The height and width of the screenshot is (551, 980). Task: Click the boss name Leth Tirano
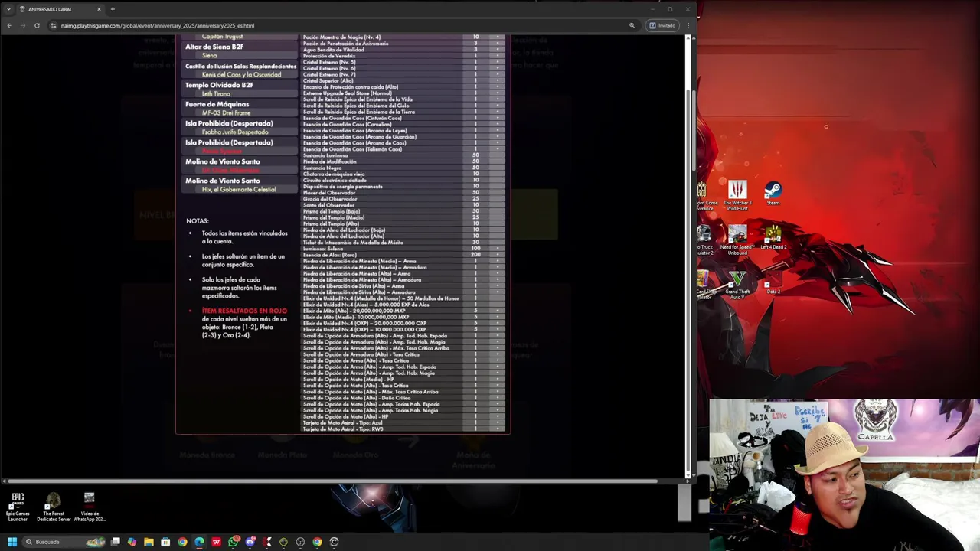[x=216, y=94]
